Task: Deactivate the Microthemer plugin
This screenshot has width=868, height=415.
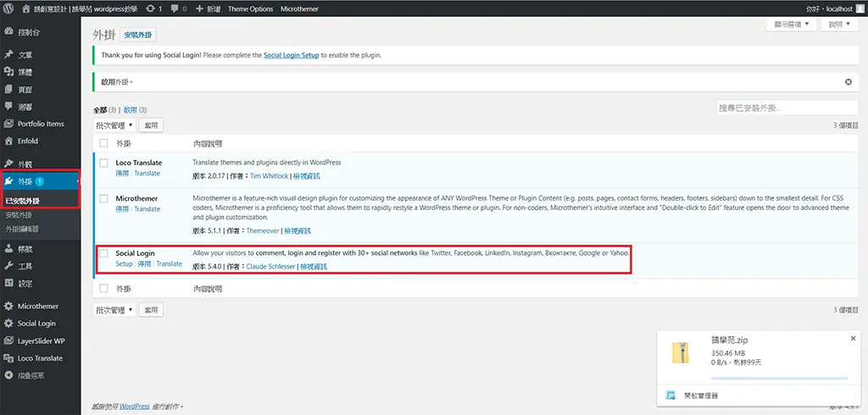Action: tap(122, 209)
